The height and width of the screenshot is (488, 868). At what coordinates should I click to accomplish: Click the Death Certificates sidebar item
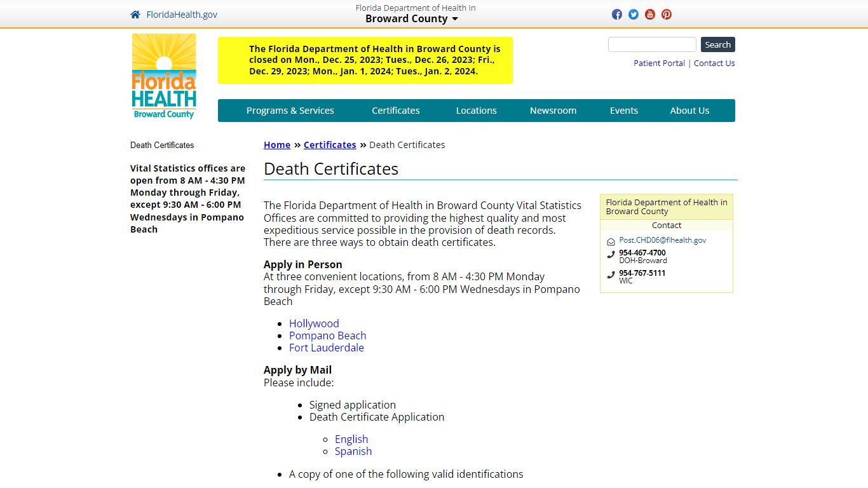(162, 145)
